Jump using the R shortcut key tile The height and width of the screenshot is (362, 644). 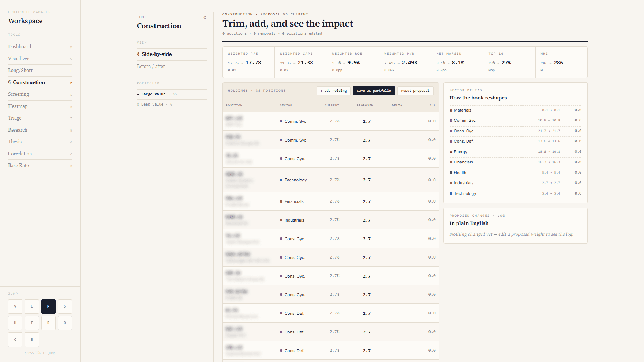tap(48, 323)
